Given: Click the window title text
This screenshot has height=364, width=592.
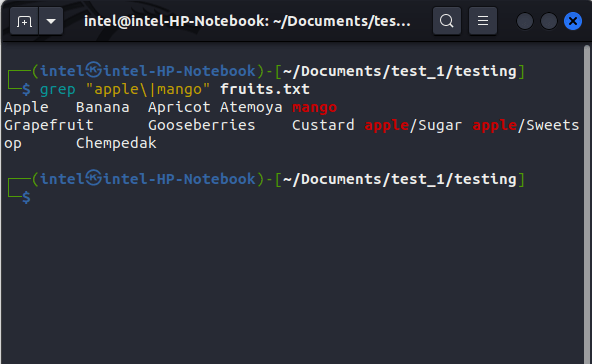Looking at the screenshot, I should click(247, 21).
